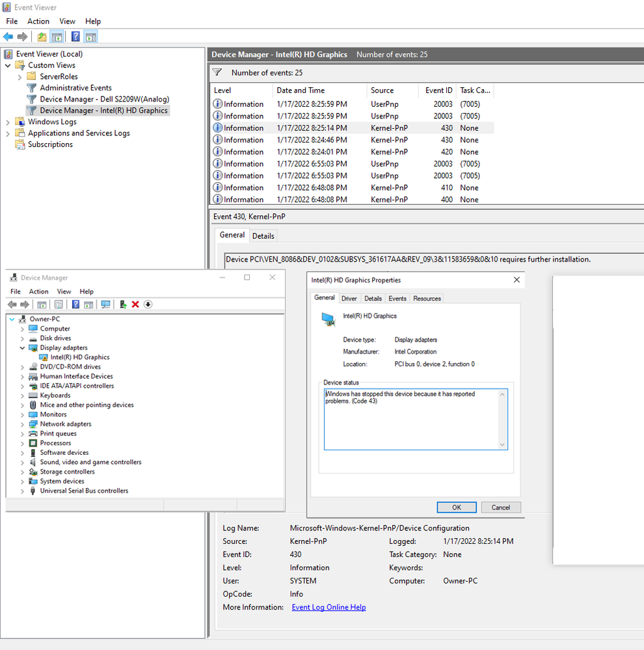Click the Disable device down-arrow icon
The width and height of the screenshot is (644, 650).
coord(148,305)
